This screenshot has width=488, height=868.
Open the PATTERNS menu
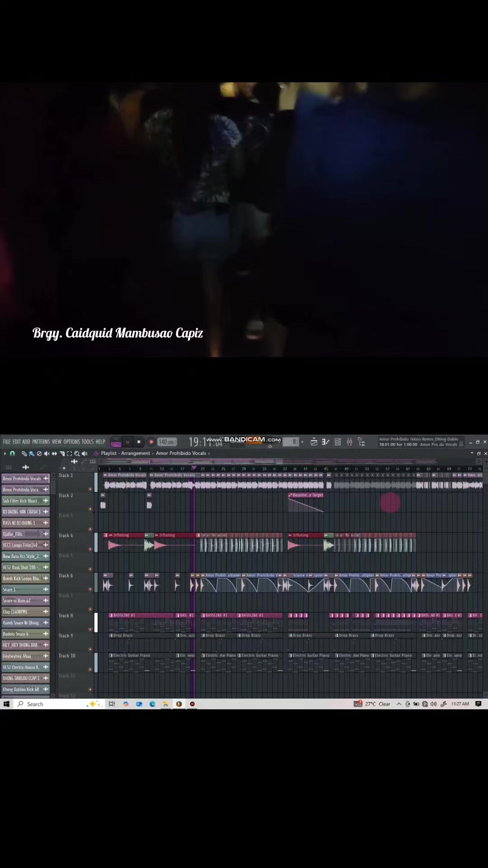(41, 442)
